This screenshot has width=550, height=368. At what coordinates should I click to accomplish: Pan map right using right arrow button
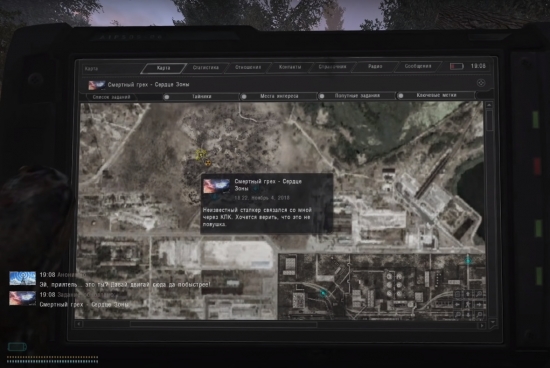[x=479, y=305]
